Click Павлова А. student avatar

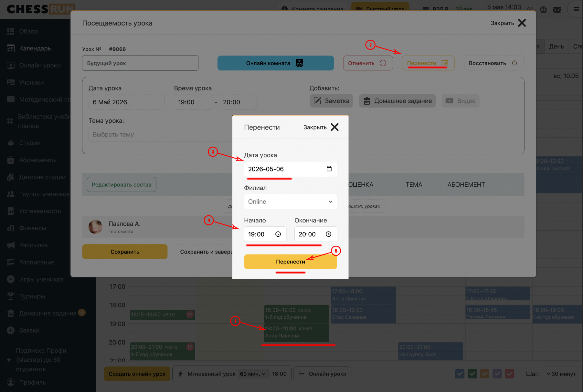[95, 227]
